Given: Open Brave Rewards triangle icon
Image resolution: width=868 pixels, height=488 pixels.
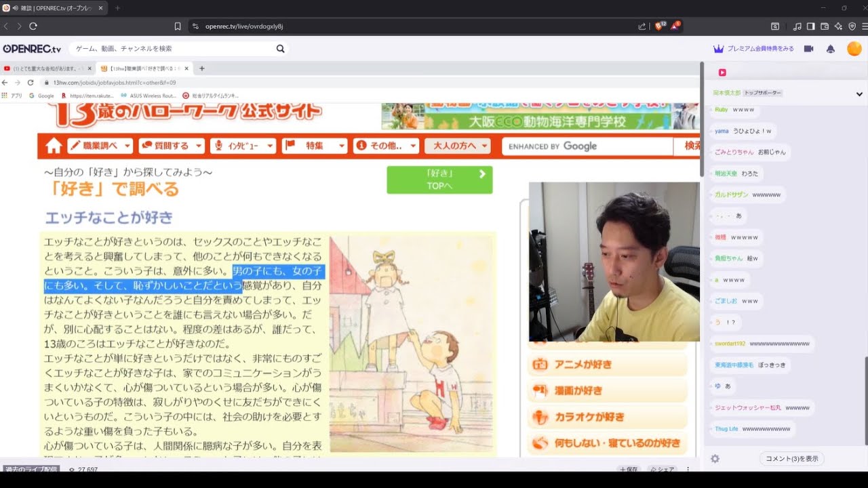Looking at the screenshot, I should pyautogui.click(x=675, y=26).
